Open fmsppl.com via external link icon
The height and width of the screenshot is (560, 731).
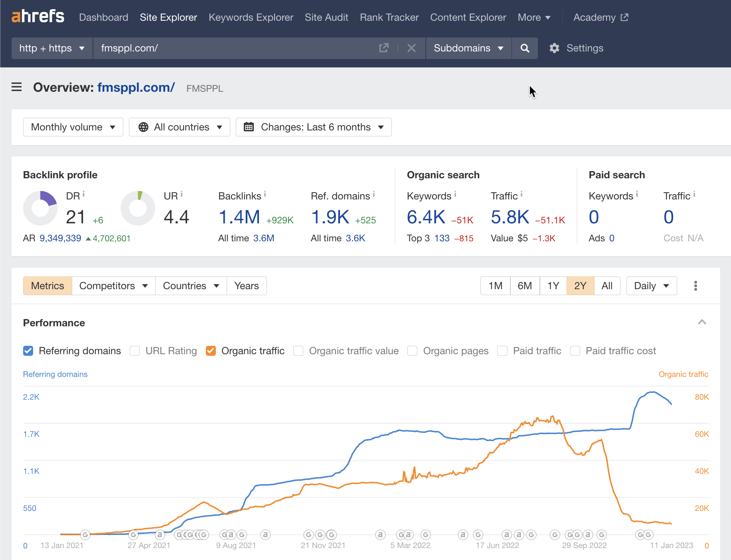pyautogui.click(x=383, y=47)
